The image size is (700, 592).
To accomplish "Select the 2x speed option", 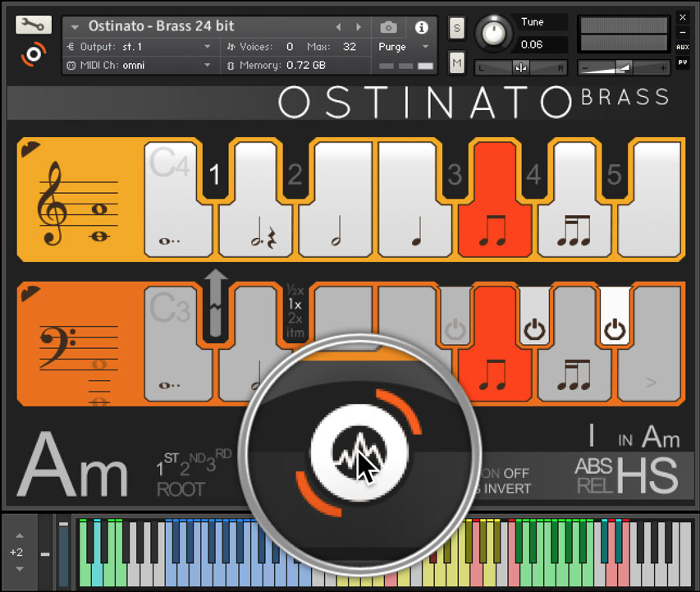I will point(295,318).
